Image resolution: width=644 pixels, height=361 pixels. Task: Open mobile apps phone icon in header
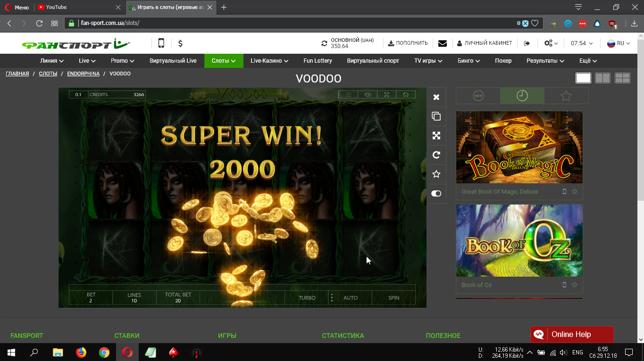click(161, 43)
